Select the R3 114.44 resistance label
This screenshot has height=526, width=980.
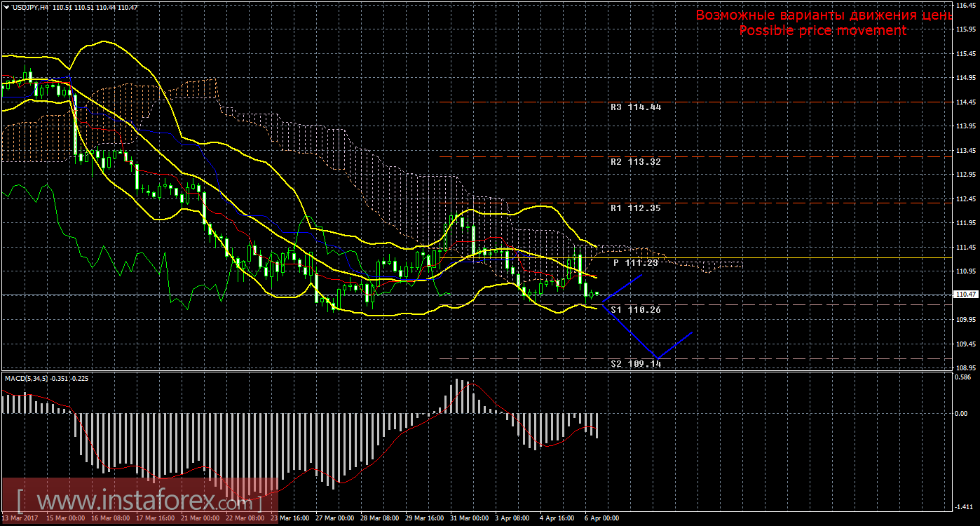tap(635, 107)
